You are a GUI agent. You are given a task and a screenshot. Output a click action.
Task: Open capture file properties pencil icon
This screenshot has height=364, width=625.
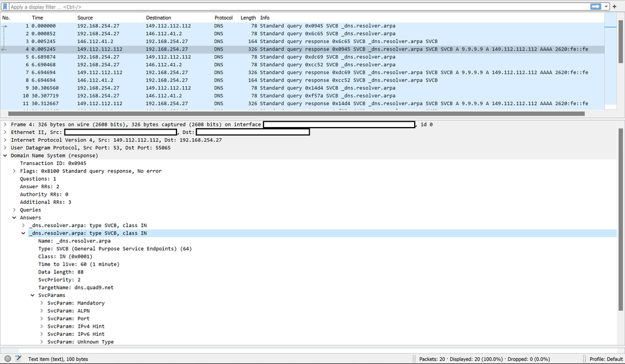(x=18, y=359)
